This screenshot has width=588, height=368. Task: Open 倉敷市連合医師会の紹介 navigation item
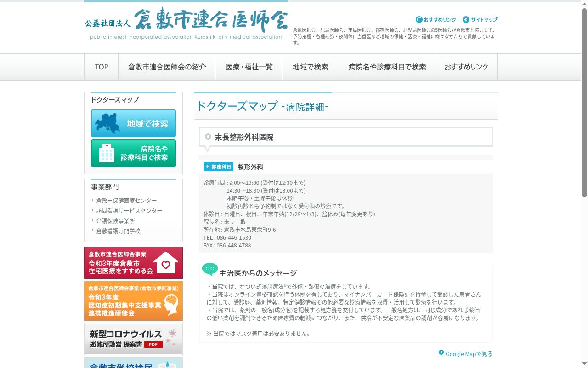167,67
